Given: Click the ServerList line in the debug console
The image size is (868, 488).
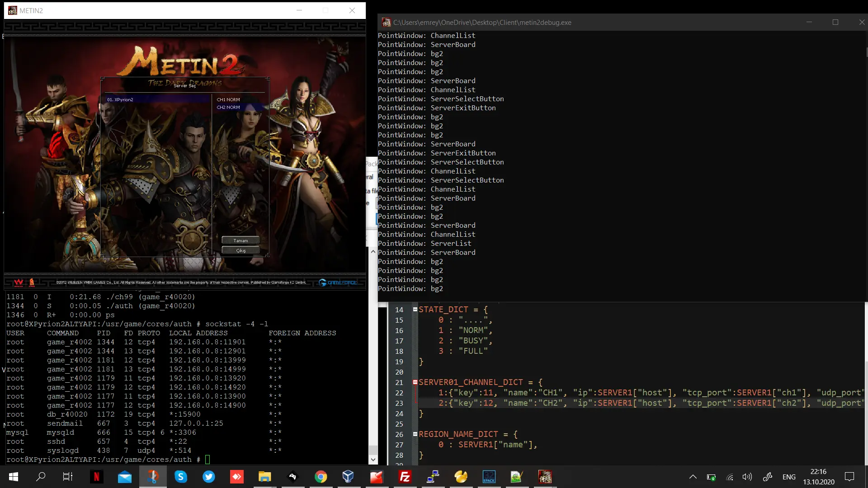Looking at the screenshot, I should [425, 244].
